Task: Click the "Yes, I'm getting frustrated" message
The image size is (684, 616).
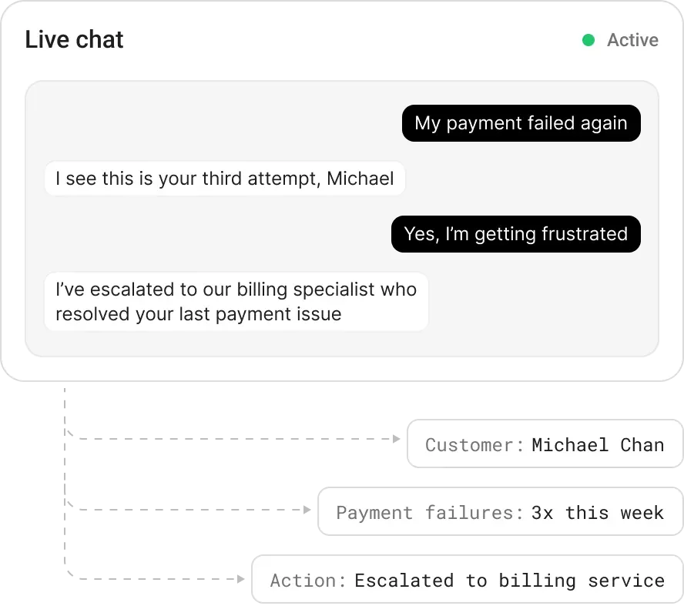Action: click(515, 234)
